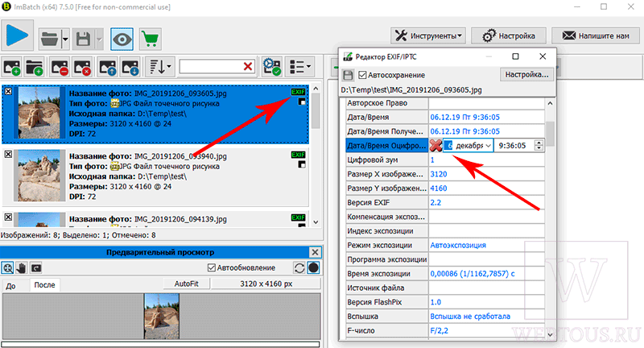Click the Вспышка не сработала value
Screen dimensions: 644x348
coord(470,317)
